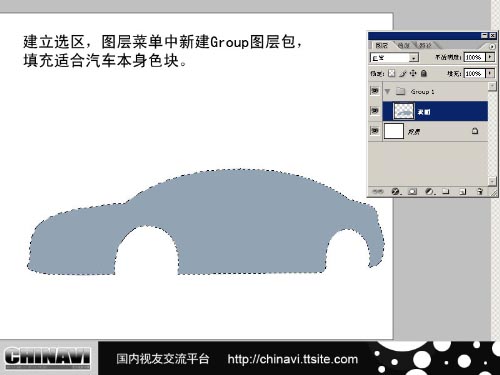The width and height of the screenshot is (500, 375).
Task: Switch to the Paths tab
Action: 425,45
